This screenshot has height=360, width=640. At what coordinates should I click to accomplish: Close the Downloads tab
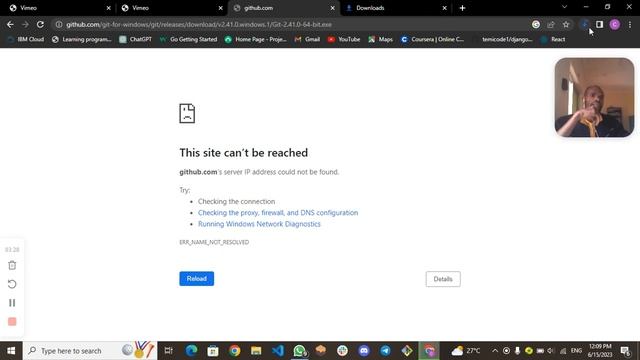[444, 8]
